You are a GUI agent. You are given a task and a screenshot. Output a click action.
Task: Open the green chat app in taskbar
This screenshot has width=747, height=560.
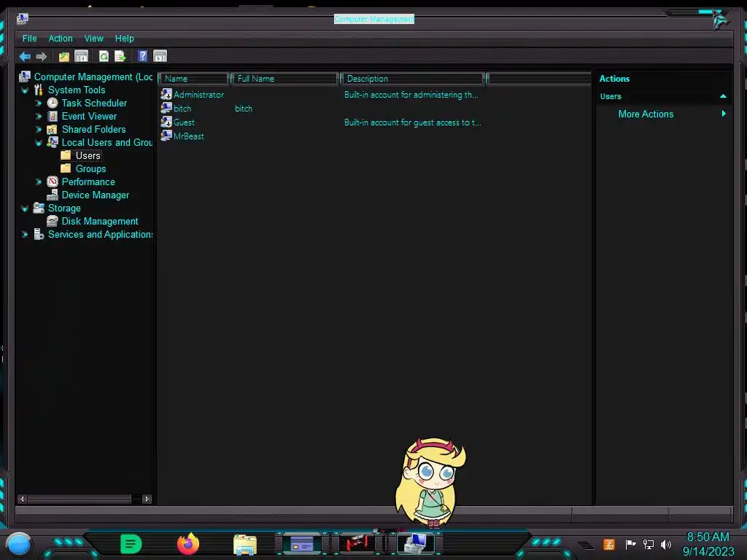(x=131, y=544)
